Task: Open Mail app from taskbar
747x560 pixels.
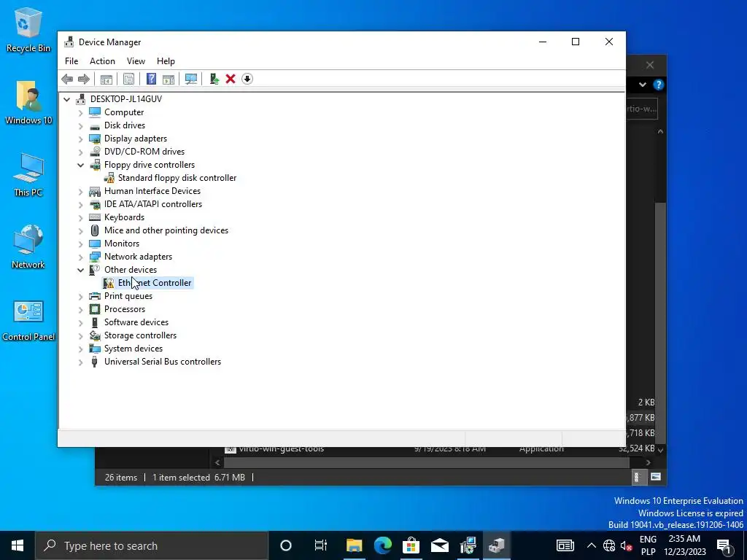Action: pos(440,545)
